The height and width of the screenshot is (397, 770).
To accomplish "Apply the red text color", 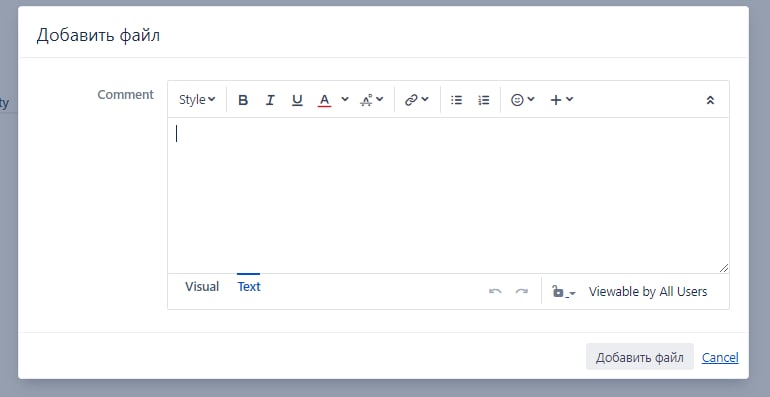I will [324, 100].
